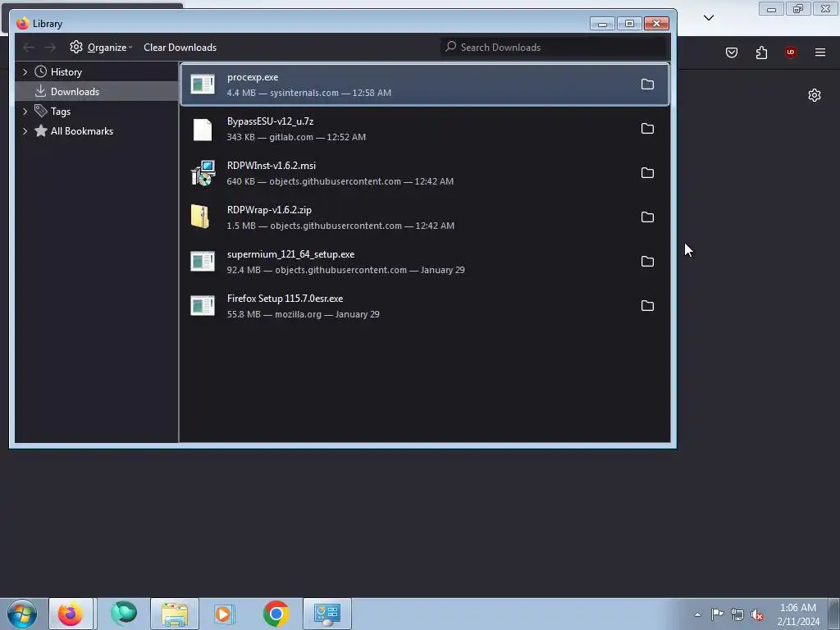Maximize the Library window
Viewport: 840px width, 630px height.
coord(629,24)
